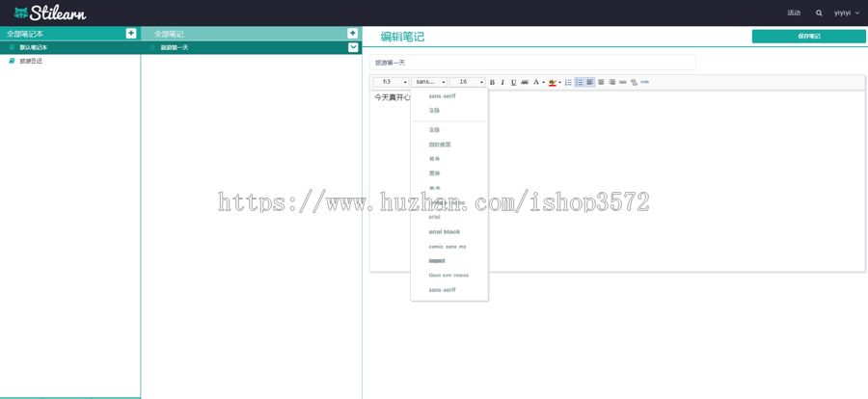Image resolution: width=868 pixels, height=399 pixels.
Task: Switch to HTML source view
Action: tap(644, 82)
